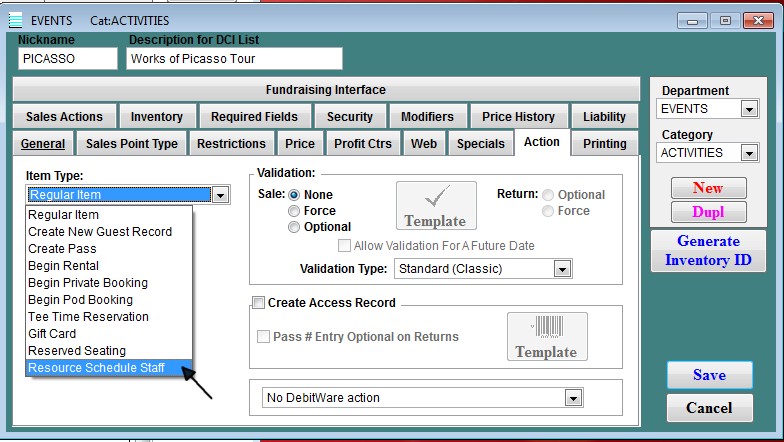Click the EVENTS window title bar icon
This screenshot has height=442, width=784.
(x=15, y=20)
